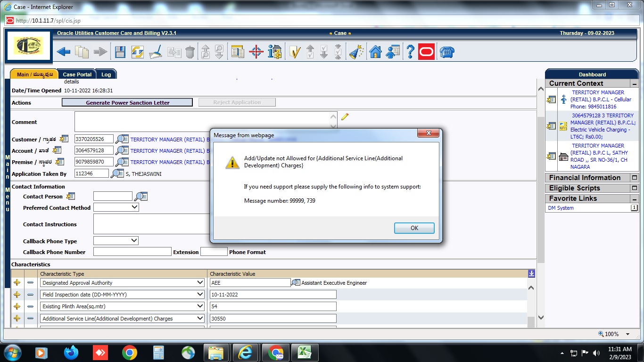Viewport: 644px width, 362px height.
Task: Click search icon beside Application Taken By
Action: pyautogui.click(x=117, y=173)
